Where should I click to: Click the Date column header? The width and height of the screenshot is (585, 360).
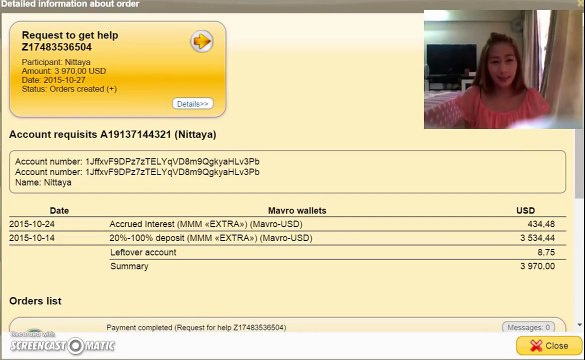(x=59, y=210)
